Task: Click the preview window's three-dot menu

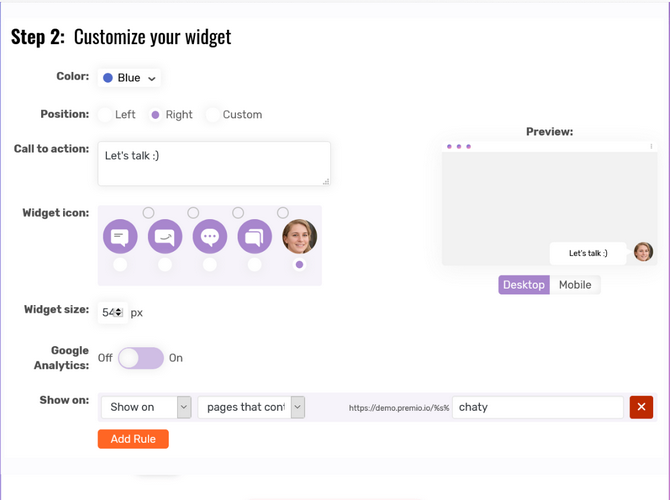Action: (651, 147)
